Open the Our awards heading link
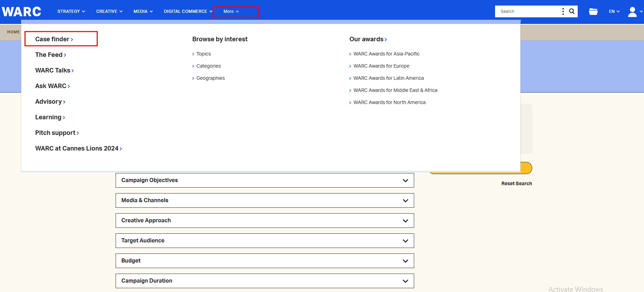 (368, 39)
